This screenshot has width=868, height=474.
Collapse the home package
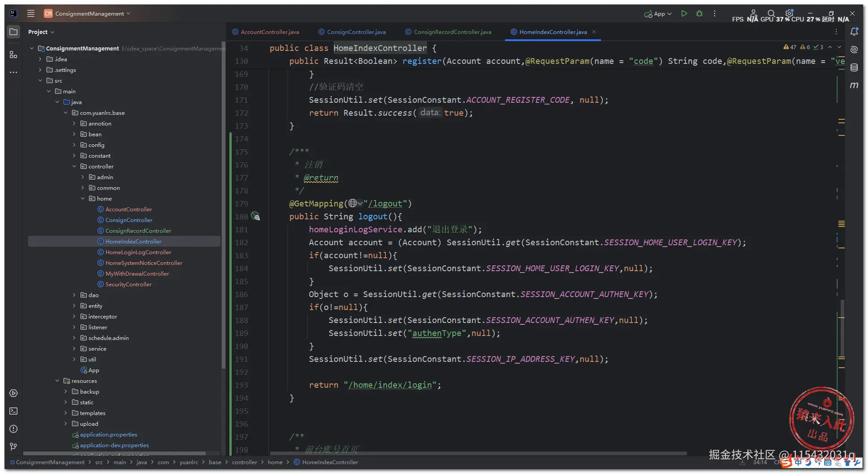[83, 198]
